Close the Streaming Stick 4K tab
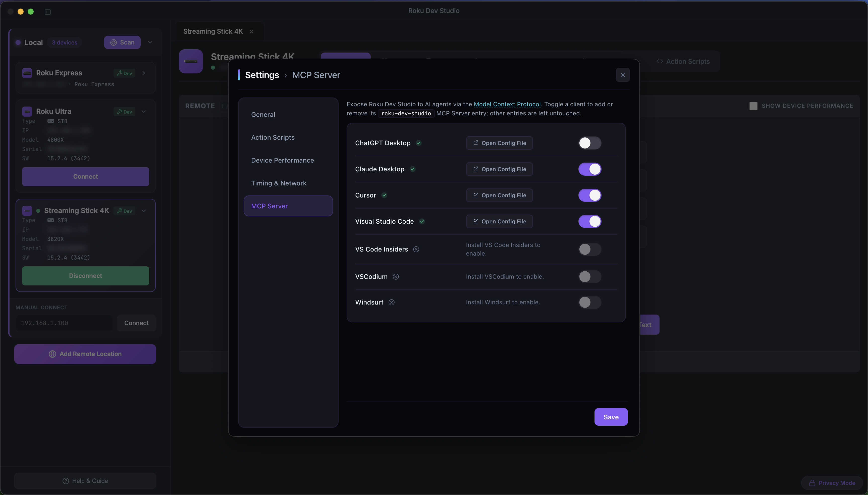868x495 pixels. pos(251,32)
